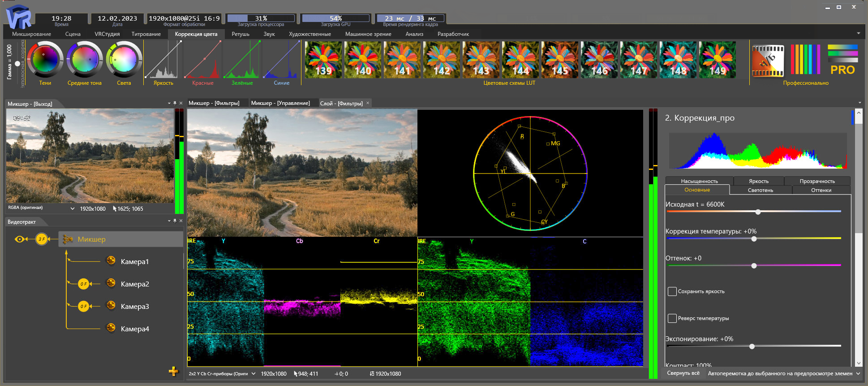Enable the Реверс температуры checkbox

[672, 318]
